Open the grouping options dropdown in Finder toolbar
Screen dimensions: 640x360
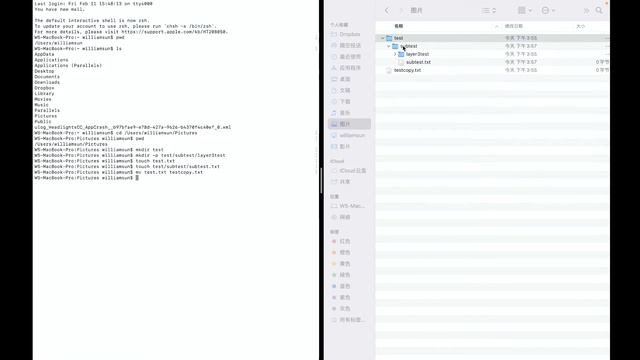(x=524, y=11)
